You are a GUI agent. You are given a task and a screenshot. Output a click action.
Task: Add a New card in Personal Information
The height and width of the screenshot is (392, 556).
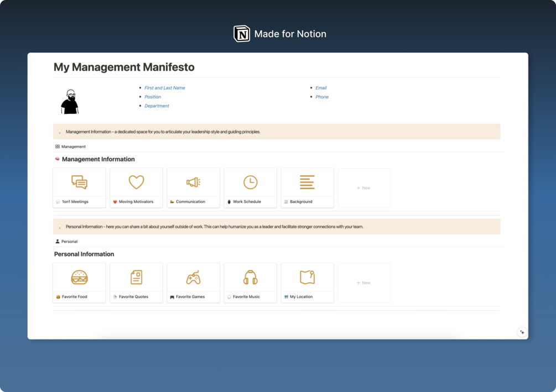point(364,283)
